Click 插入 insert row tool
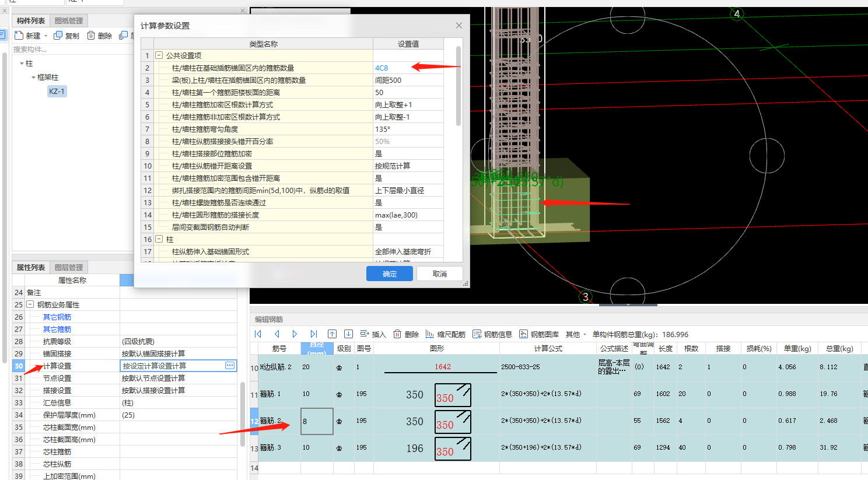 (x=373, y=334)
